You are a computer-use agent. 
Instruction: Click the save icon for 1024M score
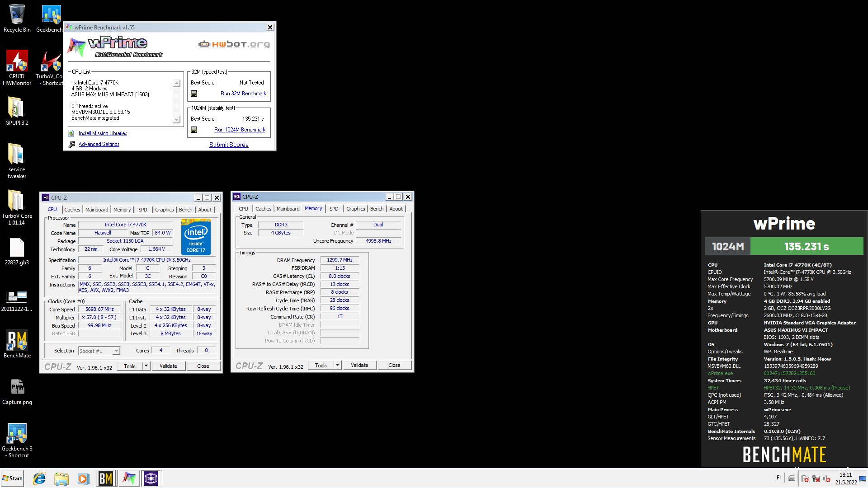[194, 130]
